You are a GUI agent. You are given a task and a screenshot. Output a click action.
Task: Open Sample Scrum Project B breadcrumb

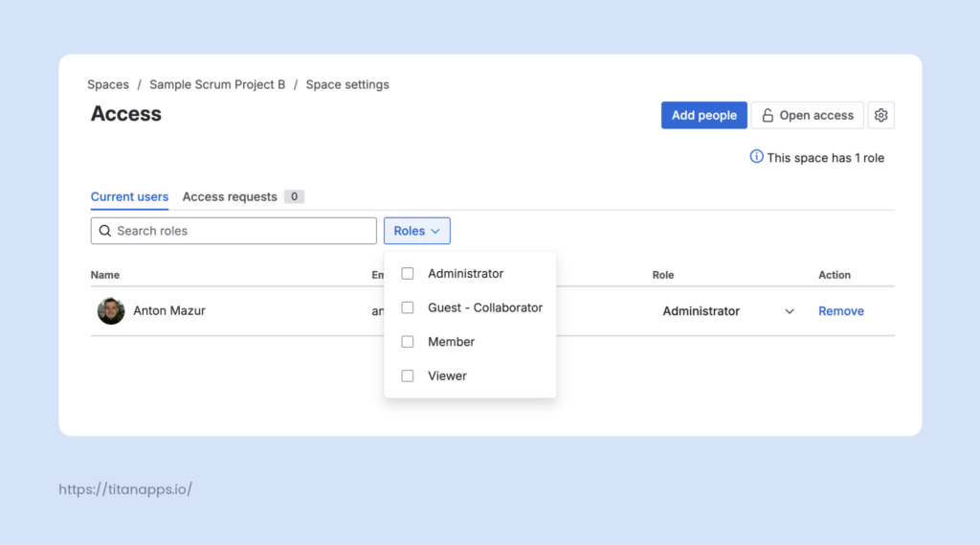pyautogui.click(x=217, y=84)
